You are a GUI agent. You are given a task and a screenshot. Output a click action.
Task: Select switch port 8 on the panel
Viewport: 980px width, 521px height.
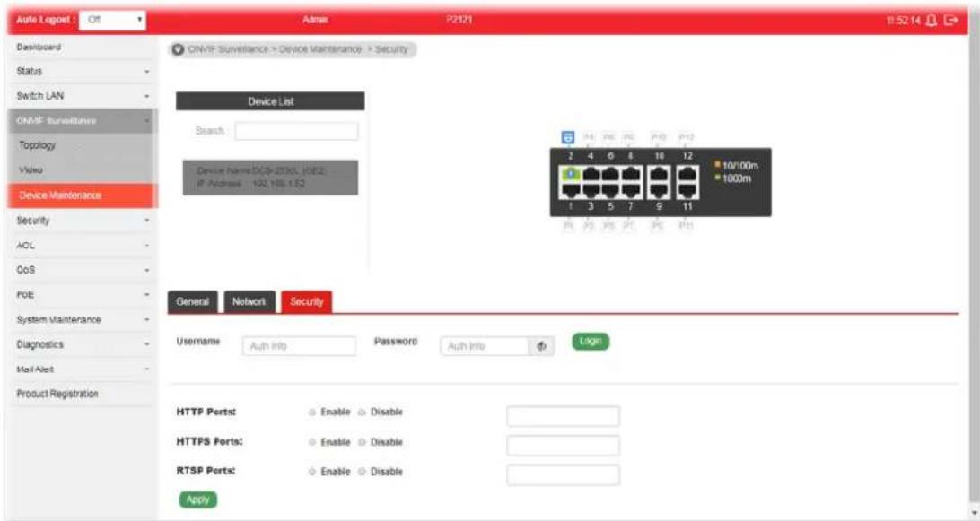631,174
